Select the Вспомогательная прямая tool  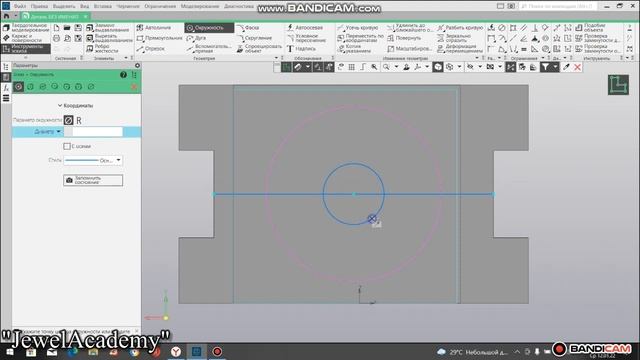(x=209, y=49)
